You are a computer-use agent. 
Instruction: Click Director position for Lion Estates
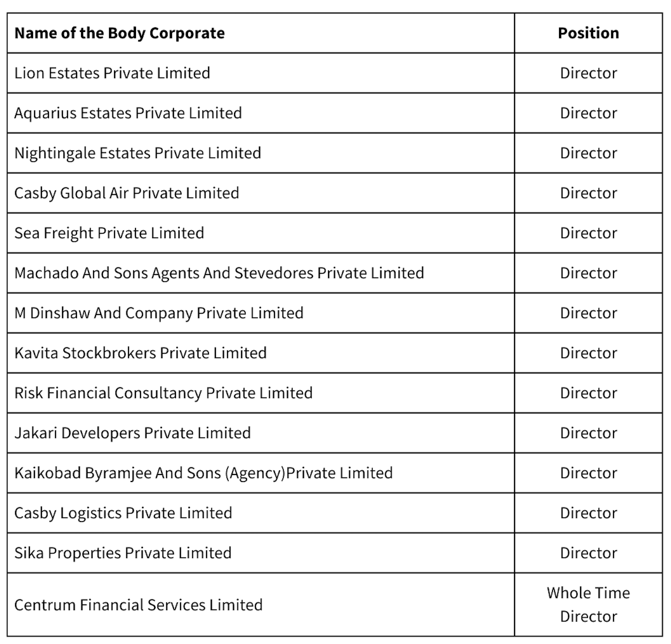[588, 73]
